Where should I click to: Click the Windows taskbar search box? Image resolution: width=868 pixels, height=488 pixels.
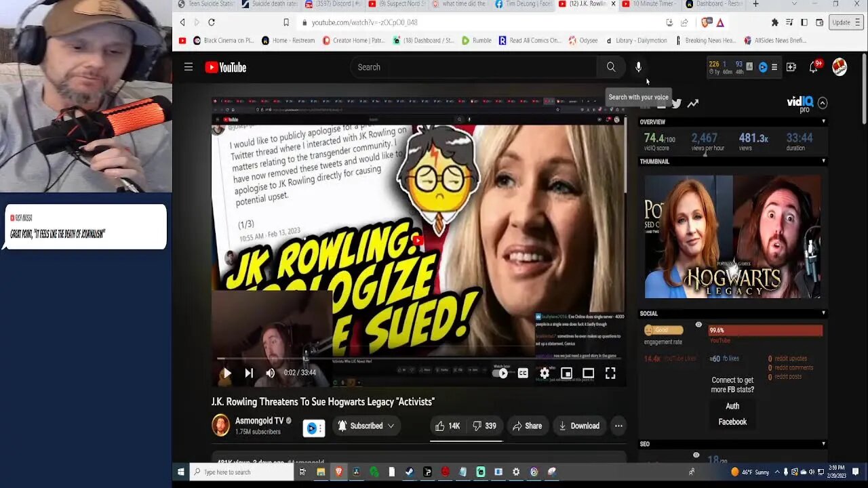(242, 472)
